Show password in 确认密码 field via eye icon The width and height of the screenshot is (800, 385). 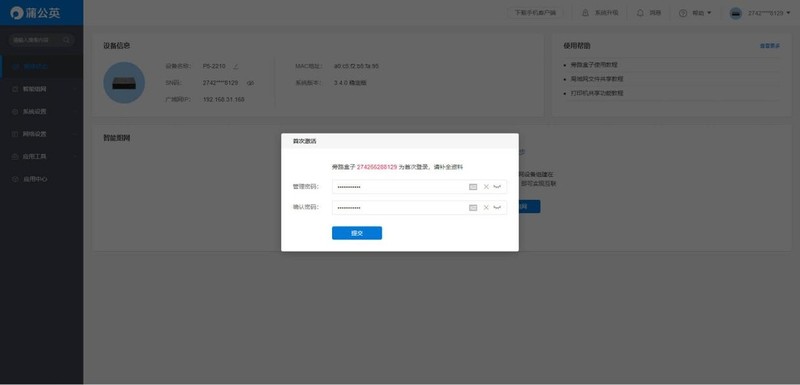click(497, 208)
